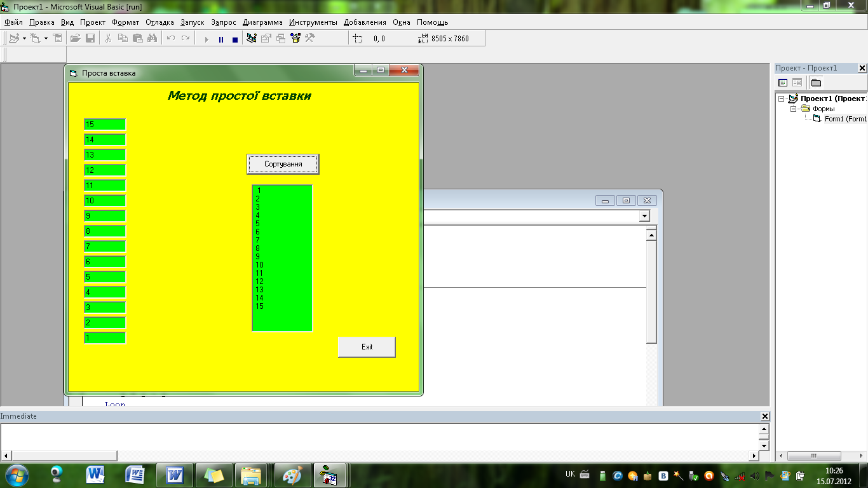
Task: Click code window scrollbar up arrow
Action: point(651,236)
